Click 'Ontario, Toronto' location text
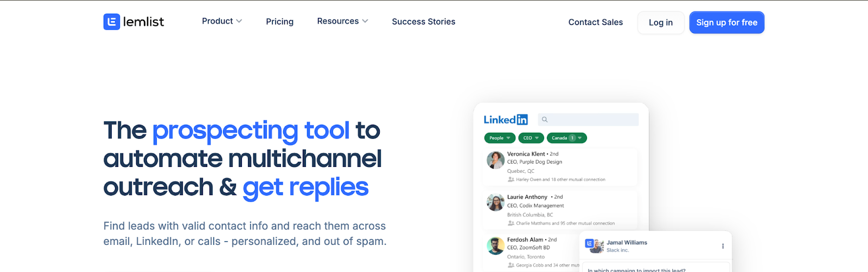The height and width of the screenshot is (272, 868). 526,257
